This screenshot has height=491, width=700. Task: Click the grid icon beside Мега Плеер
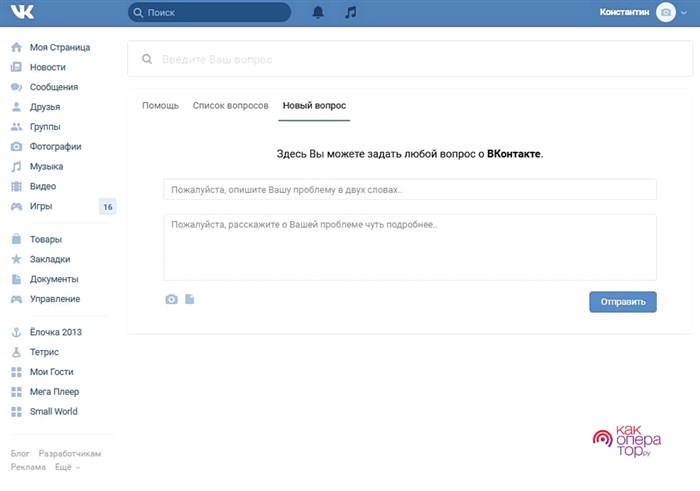coord(17,391)
